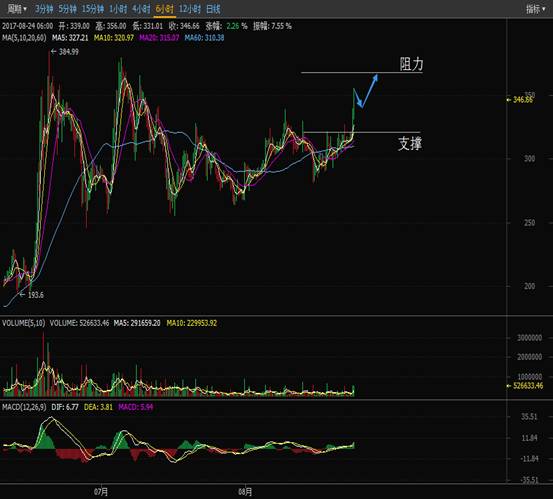Open the 日线 daily chart tab
Image resolution: width=553 pixels, height=499 pixels.
click(213, 9)
